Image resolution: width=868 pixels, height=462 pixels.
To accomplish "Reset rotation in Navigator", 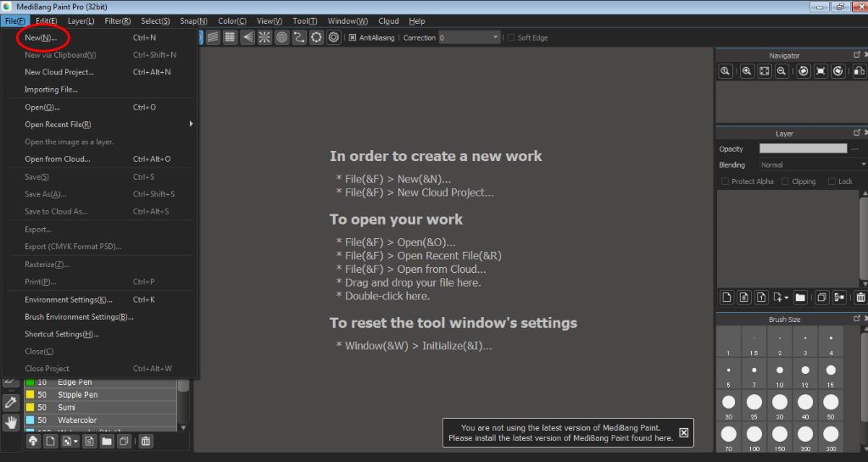I will click(821, 71).
